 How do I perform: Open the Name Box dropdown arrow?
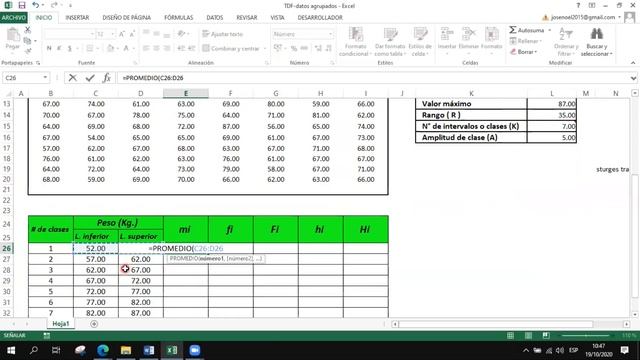point(45,78)
